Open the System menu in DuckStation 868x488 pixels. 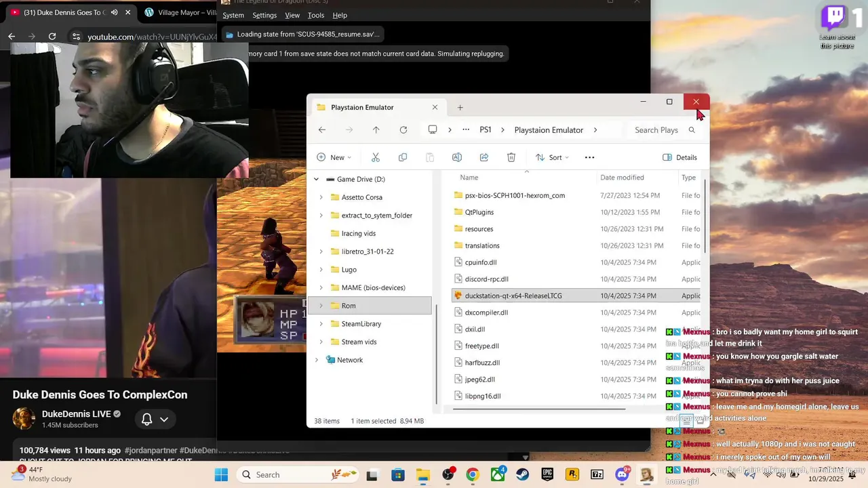coord(233,16)
